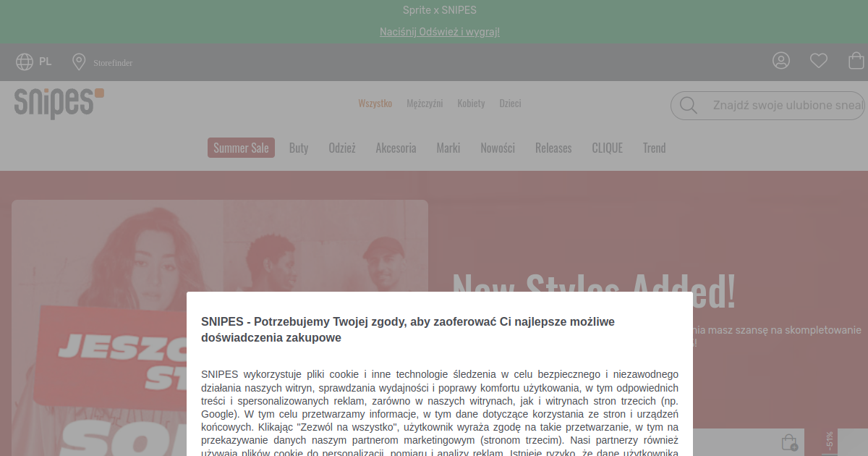
Task: Click the add-to-bag icon on product card
Action: [x=789, y=442]
